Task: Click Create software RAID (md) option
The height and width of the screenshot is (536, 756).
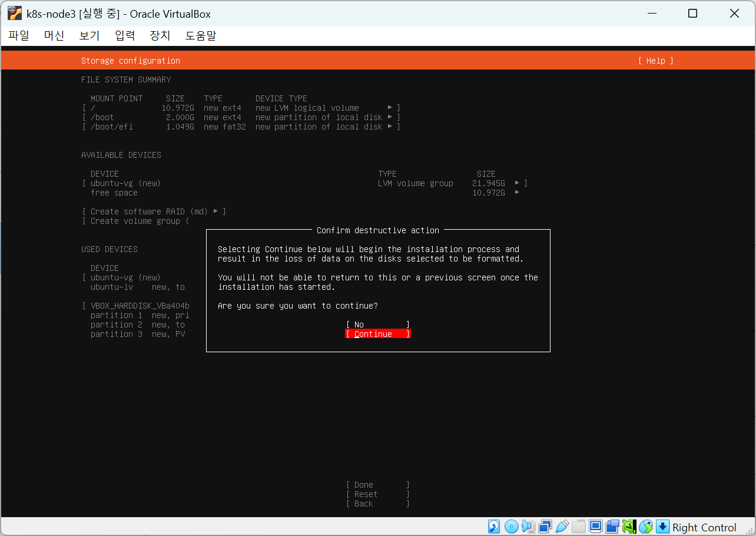Action: 154,211
